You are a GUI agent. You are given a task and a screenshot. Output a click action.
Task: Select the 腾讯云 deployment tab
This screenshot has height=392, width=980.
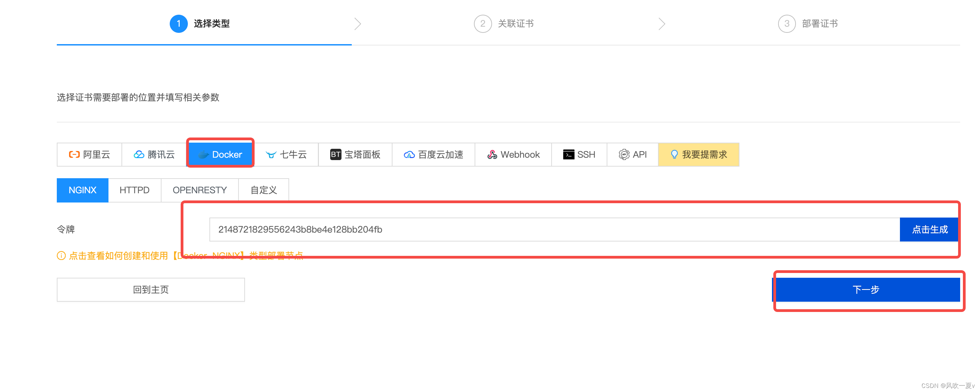click(154, 154)
